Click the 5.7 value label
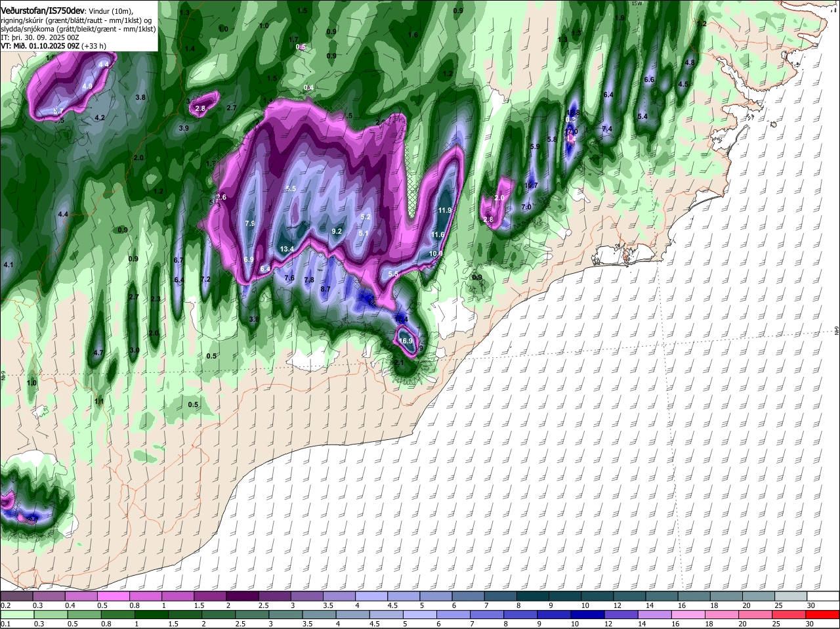 58,111
